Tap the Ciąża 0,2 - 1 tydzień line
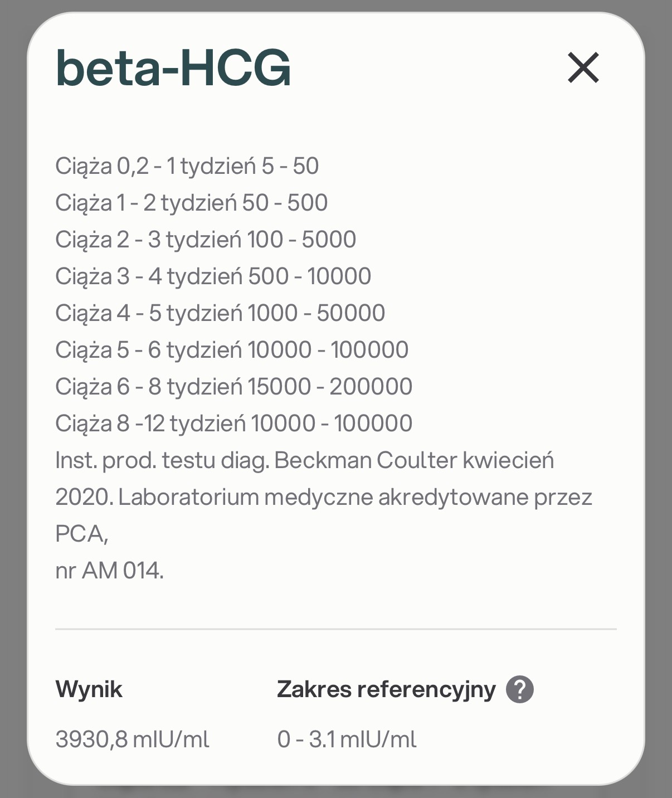 point(187,166)
